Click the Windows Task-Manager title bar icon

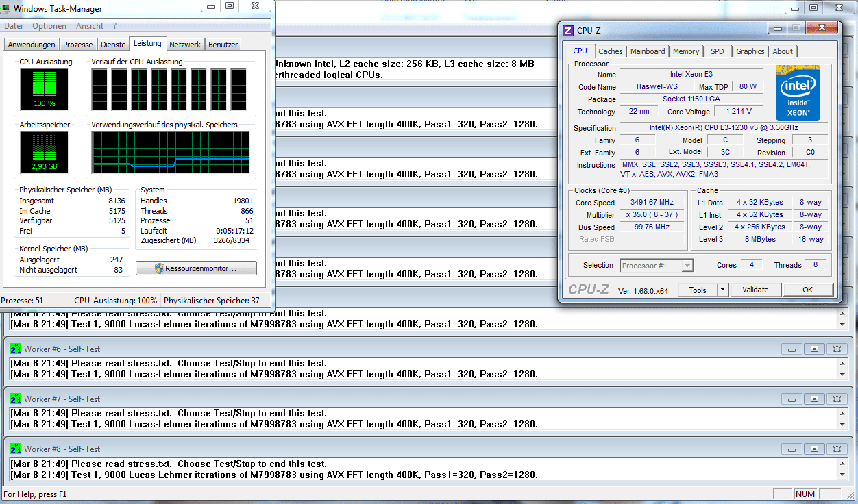pyautogui.click(x=7, y=9)
